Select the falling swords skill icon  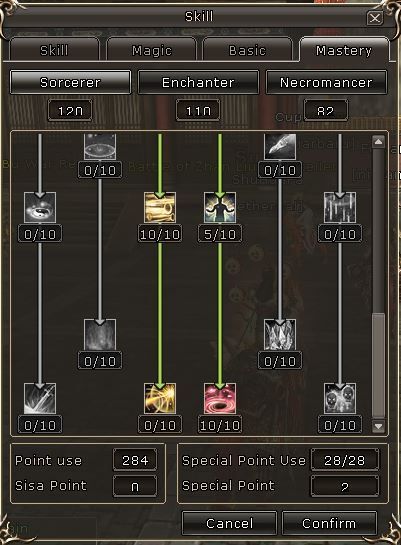[x=40, y=399]
